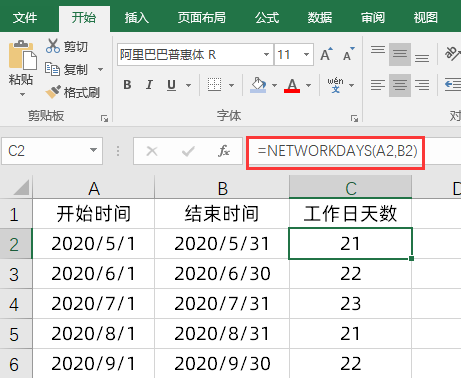Apply fill color with paint bucket icon
The image size is (461, 378).
[258, 85]
